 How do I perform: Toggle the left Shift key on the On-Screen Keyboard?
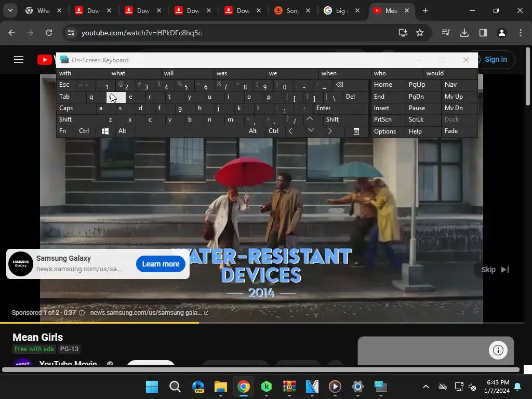click(81, 119)
